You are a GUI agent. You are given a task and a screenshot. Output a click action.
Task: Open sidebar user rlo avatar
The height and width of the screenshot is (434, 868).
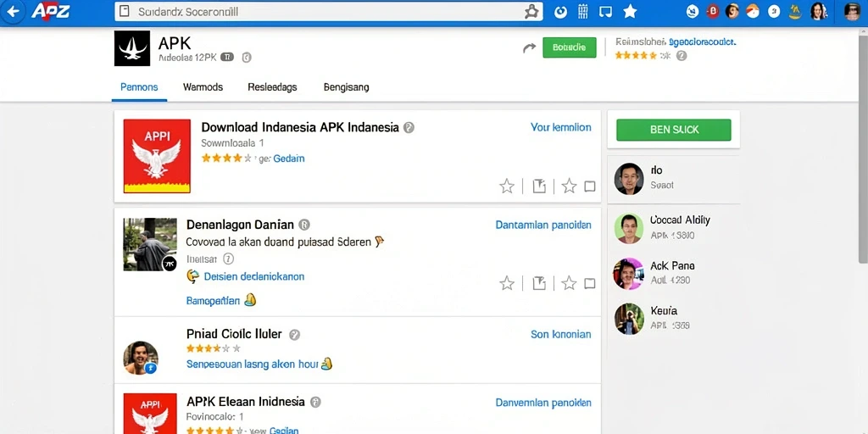point(629,179)
